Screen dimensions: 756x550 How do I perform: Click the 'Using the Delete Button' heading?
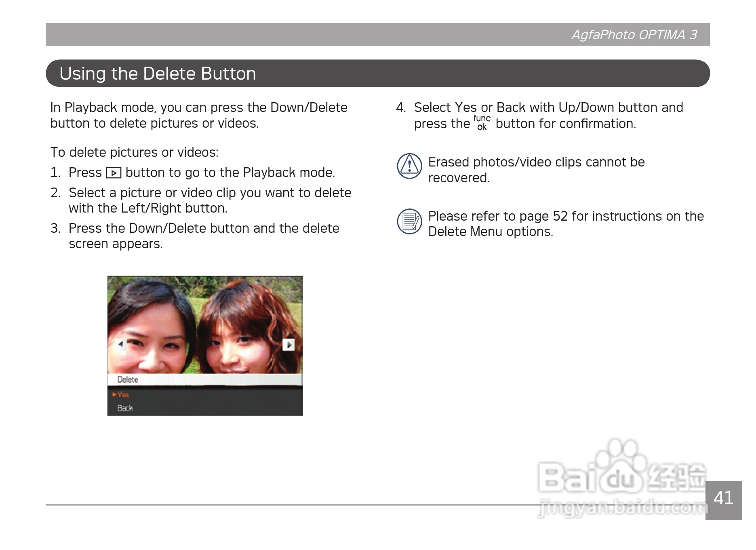(158, 74)
